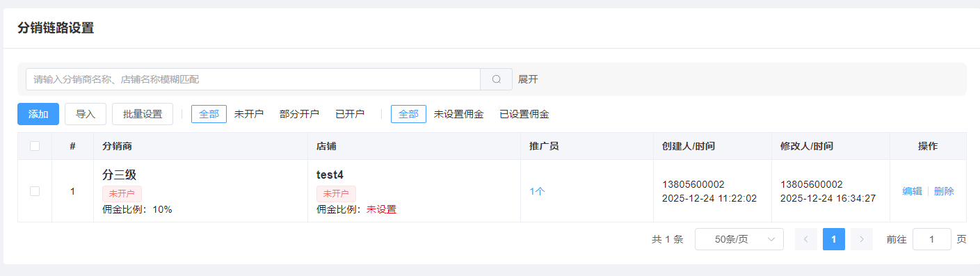The width and height of the screenshot is (980, 276).
Task: Click 未开户 tag under test4
Action: tap(336, 193)
